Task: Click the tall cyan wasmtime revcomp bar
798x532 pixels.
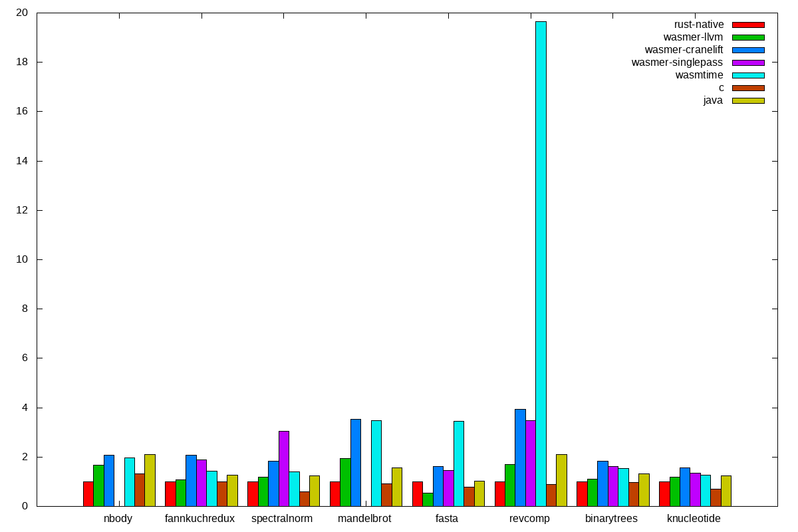Action: click(541, 264)
